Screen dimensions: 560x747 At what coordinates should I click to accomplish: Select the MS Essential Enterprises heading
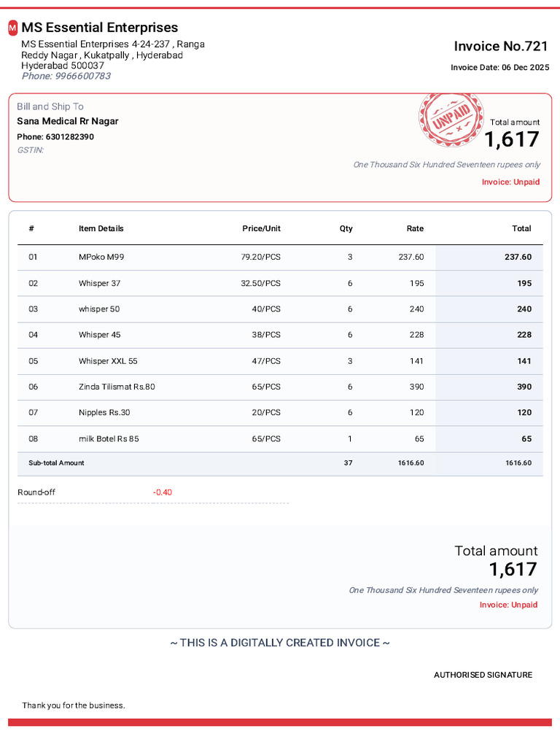coord(99,27)
